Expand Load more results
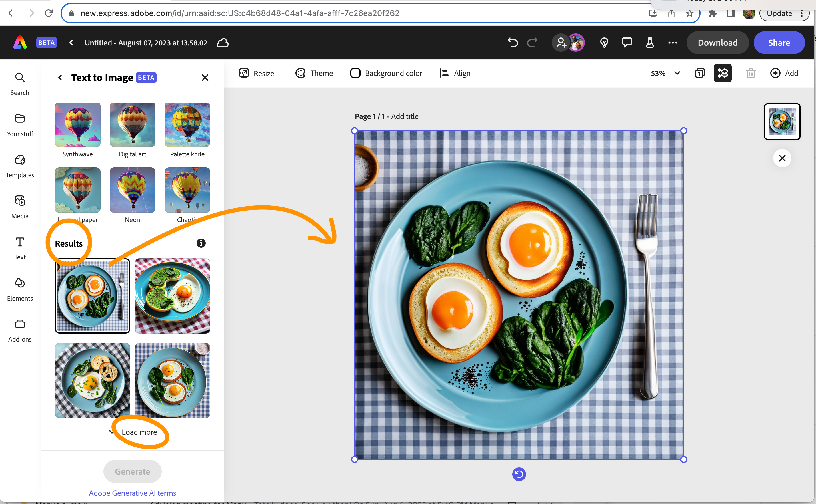816x504 pixels. click(x=139, y=432)
